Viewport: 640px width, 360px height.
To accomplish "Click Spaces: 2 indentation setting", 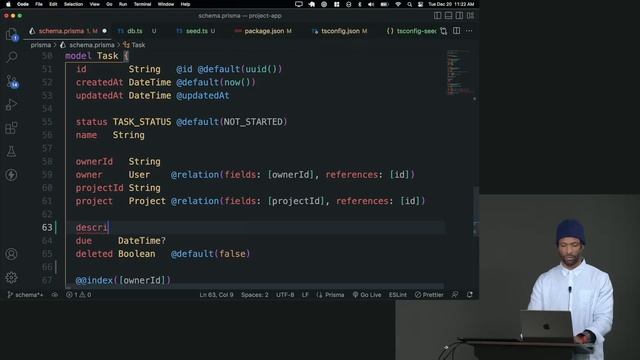I will coord(255,295).
